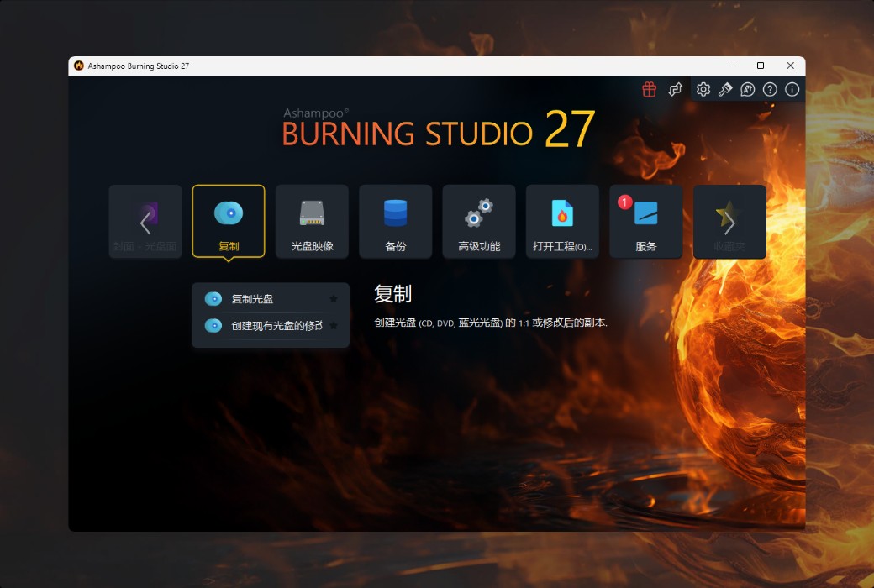Click the arrows shortcut icon near the gift
Screen dimensions: 874x588
pyautogui.click(x=676, y=89)
